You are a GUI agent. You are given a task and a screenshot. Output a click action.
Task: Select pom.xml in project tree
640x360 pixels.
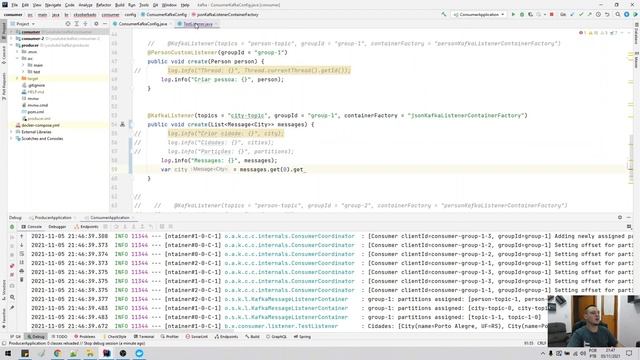[36, 112]
